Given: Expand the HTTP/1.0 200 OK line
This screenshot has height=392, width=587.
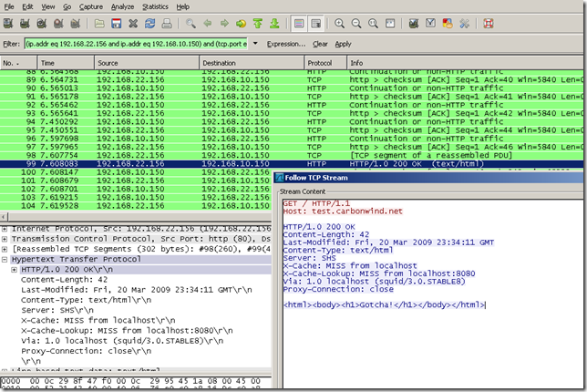Looking at the screenshot, I should [15, 270].
